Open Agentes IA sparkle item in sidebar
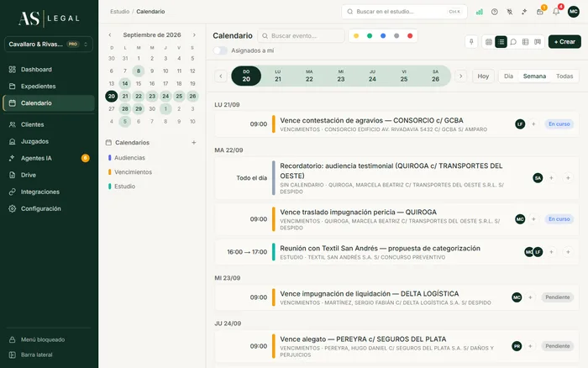The image size is (588, 368). (x=49, y=158)
